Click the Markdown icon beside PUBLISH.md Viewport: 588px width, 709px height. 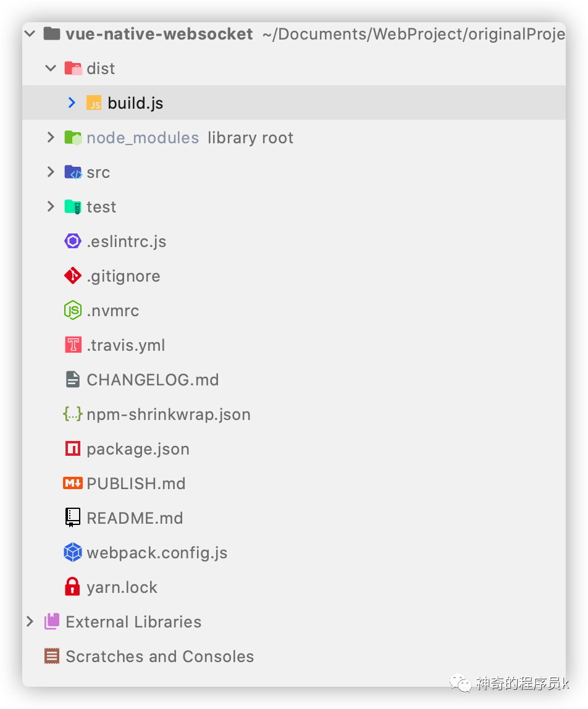[73, 484]
